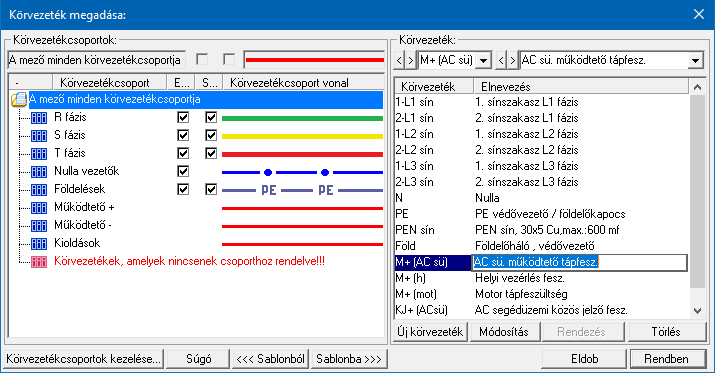
Task: Click the Működtető + group icon
Action: [x=39, y=207]
